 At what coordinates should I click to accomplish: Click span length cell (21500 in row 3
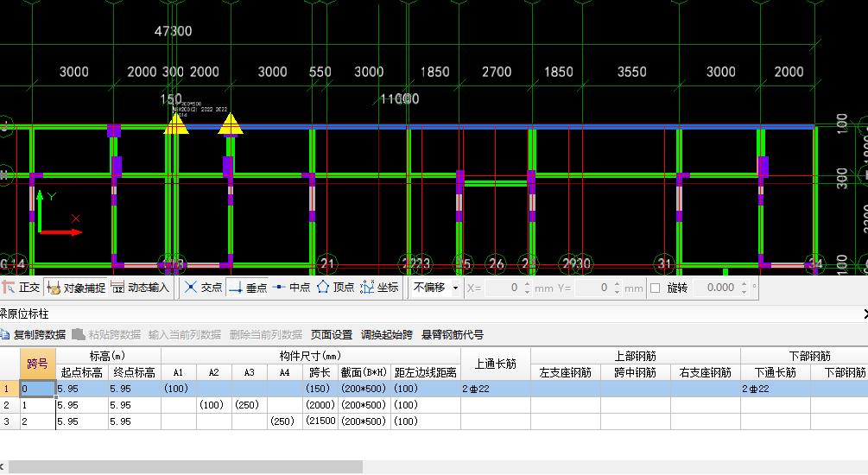320,421
